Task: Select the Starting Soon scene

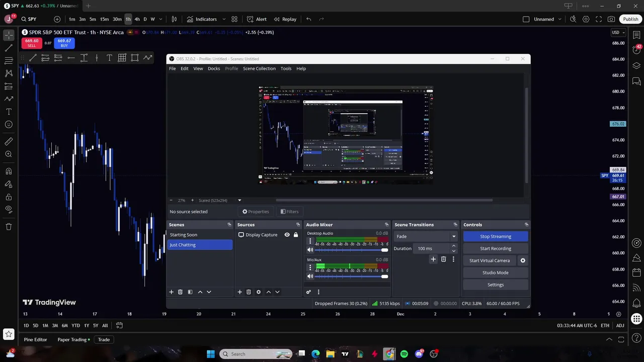Action: click(x=200, y=235)
